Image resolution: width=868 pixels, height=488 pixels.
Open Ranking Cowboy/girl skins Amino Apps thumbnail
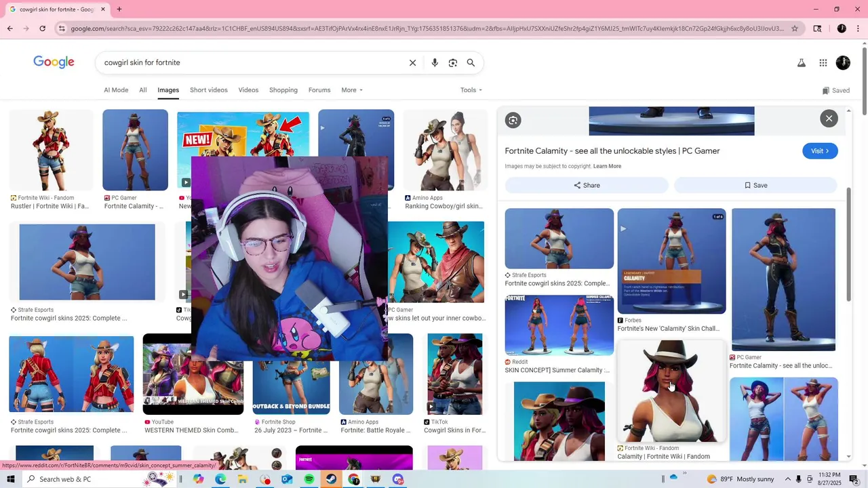click(x=446, y=150)
